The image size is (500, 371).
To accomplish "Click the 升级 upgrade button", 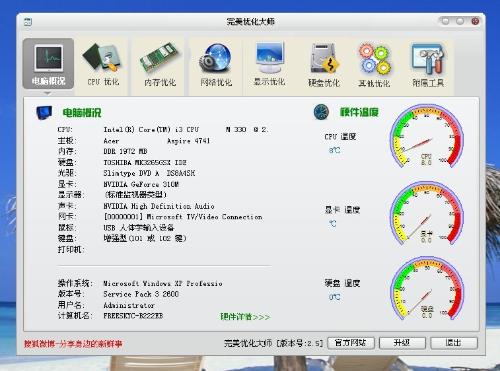I will (402, 343).
